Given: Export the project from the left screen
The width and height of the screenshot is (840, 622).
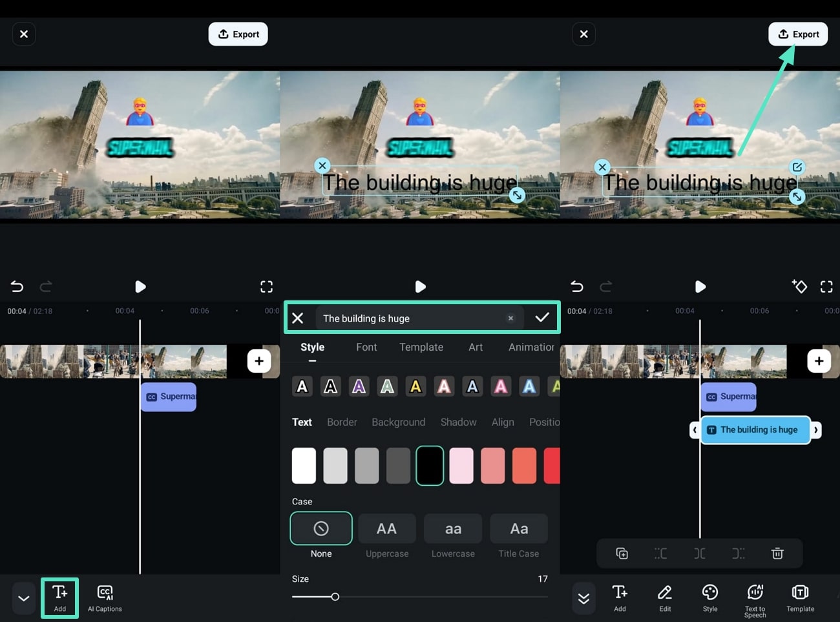Looking at the screenshot, I should (238, 34).
